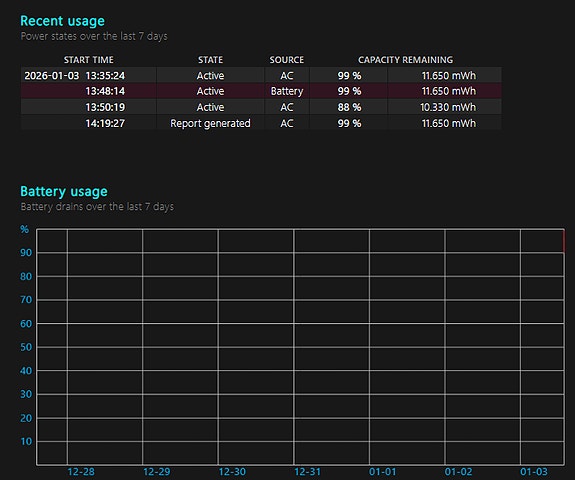Viewport: 575px width, 480px height.
Task: Click the 88 % capacity cell
Action: (349, 107)
